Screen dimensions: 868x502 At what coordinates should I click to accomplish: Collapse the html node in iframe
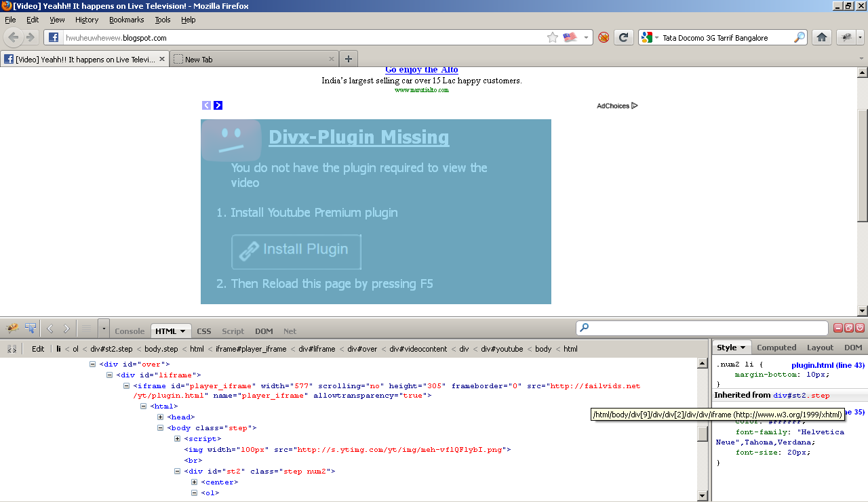144,406
